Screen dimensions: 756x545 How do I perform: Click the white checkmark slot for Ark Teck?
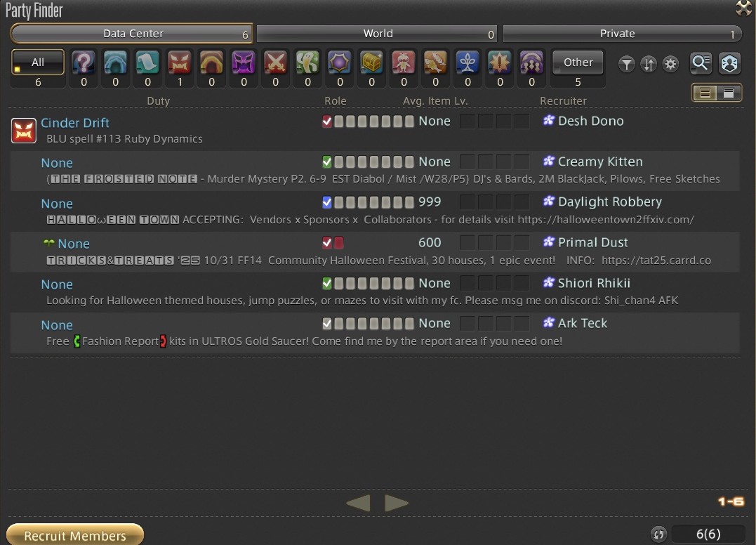pyautogui.click(x=327, y=324)
